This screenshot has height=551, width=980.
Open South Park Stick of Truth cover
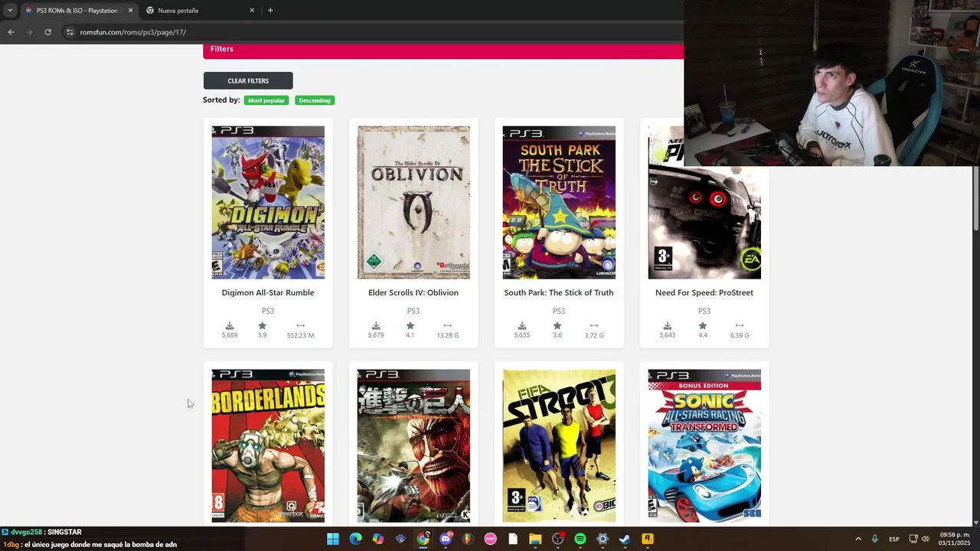click(559, 203)
